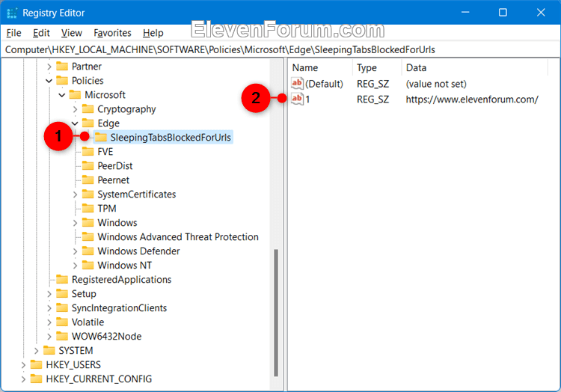The height and width of the screenshot is (392, 561).
Task: Click the Windows Advanced Threat Protection folder icon
Action: (88, 237)
